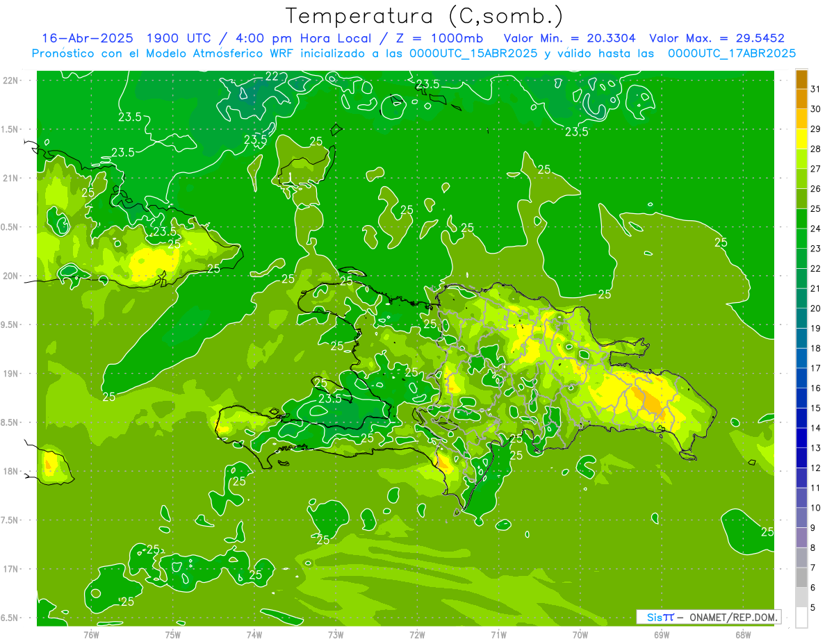This screenshot has height=644, width=834.
Task: Click the "Valor Min. = 20.3304" text
Action: click(x=570, y=38)
